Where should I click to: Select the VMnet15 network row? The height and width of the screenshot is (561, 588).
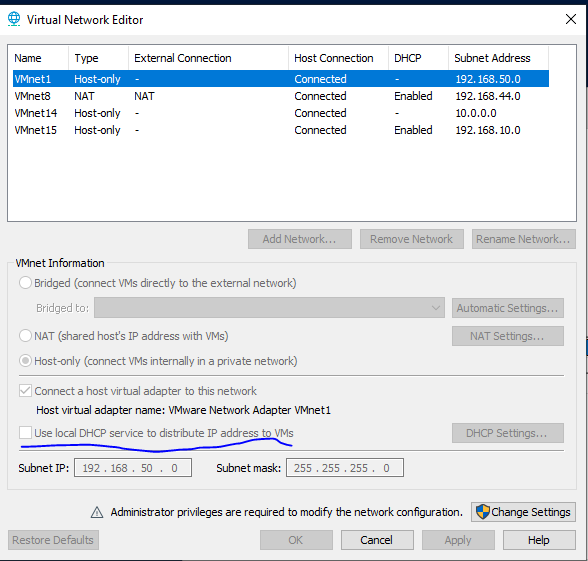click(281, 130)
